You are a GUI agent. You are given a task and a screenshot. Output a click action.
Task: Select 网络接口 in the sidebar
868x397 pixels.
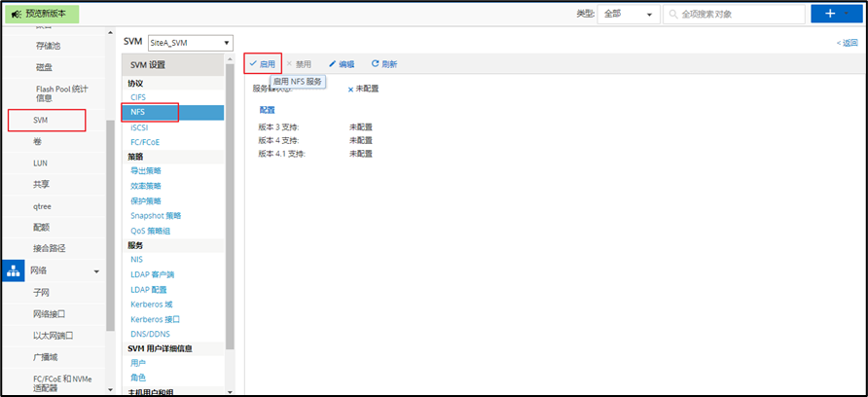click(x=50, y=313)
